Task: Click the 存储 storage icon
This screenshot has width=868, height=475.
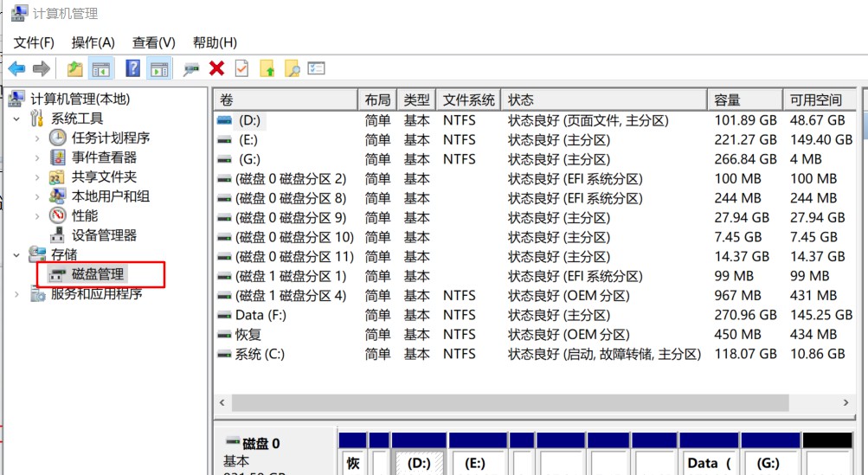Action: pyautogui.click(x=37, y=254)
